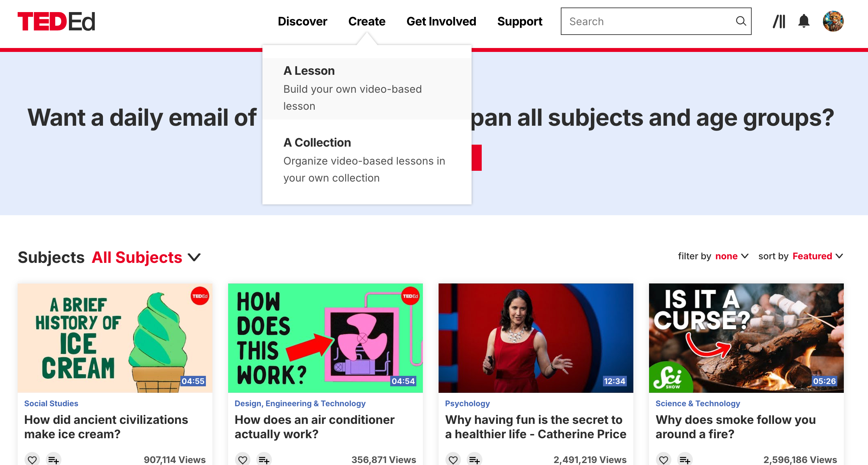
Task: Open the collections library icon
Action: pyautogui.click(x=779, y=21)
